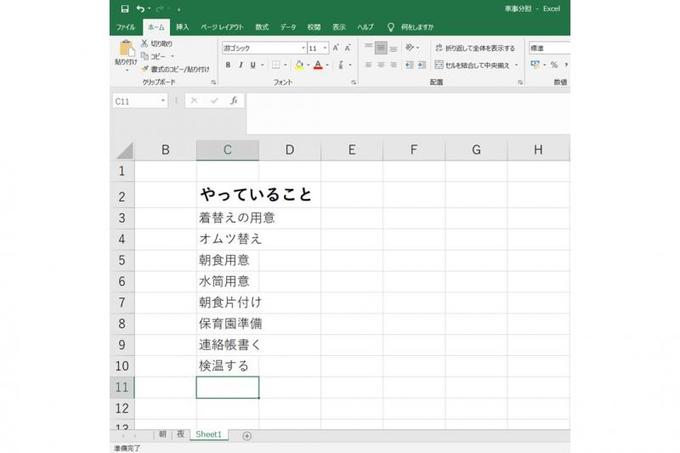680x453 pixels.
Task: Click the formula Enter checkmark icon
Action: (x=214, y=101)
